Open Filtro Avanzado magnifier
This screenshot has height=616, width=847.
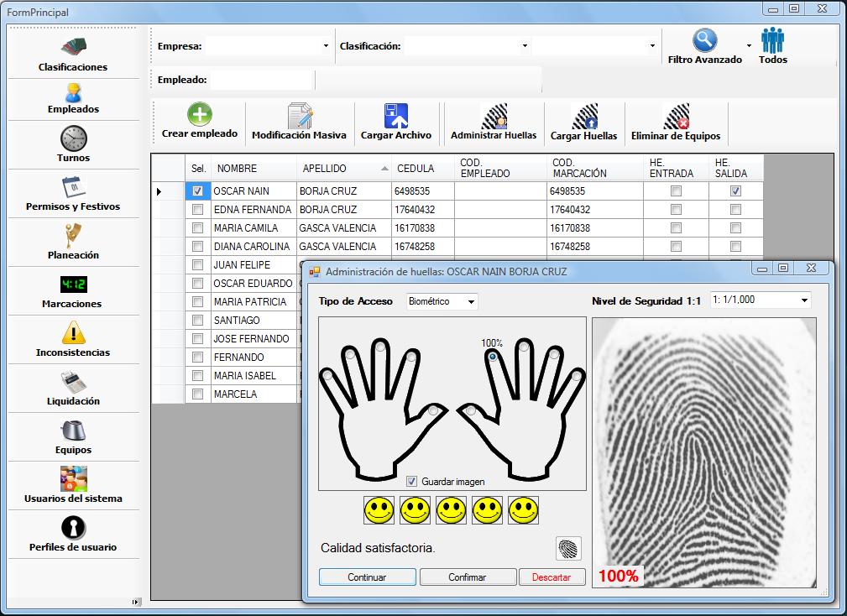tap(704, 40)
